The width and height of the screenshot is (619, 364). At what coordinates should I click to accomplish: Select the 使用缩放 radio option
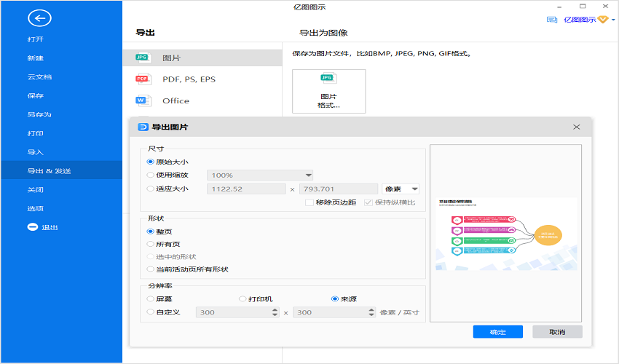pyautogui.click(x=151, y=175)
